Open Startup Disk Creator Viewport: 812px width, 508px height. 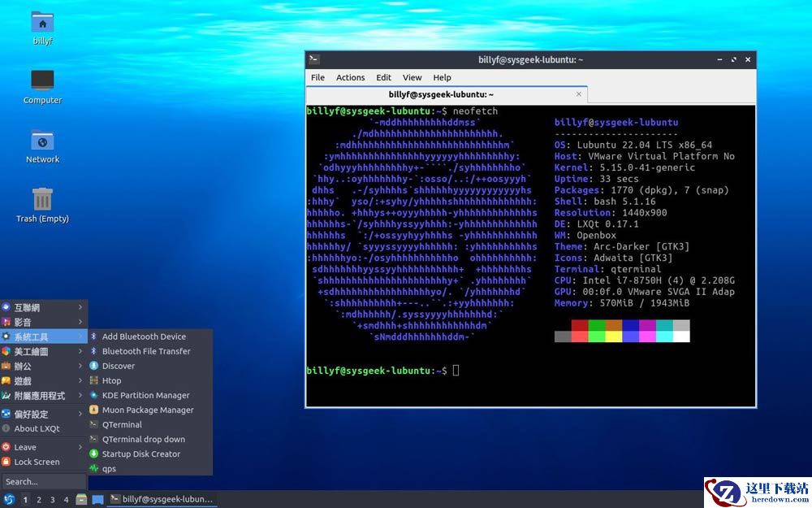(150, 454)
